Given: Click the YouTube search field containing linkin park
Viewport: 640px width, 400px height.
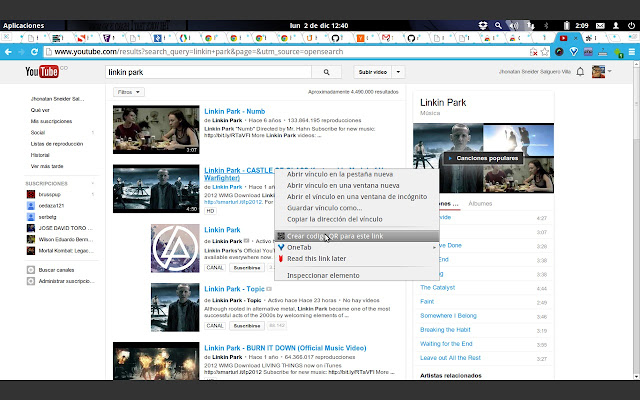Looking at the screenshot, I should pyautogui.click(x=208, y=72).
